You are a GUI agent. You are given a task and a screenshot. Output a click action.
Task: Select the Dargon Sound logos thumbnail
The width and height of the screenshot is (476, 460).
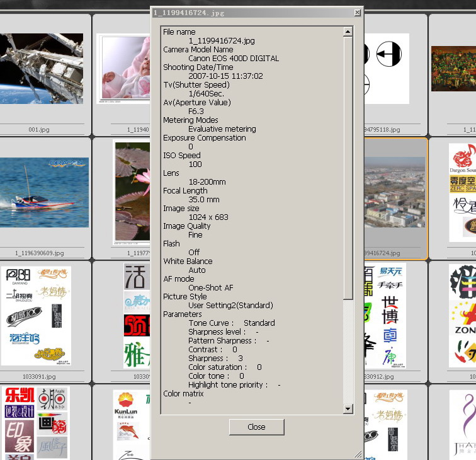coord(462,193)
